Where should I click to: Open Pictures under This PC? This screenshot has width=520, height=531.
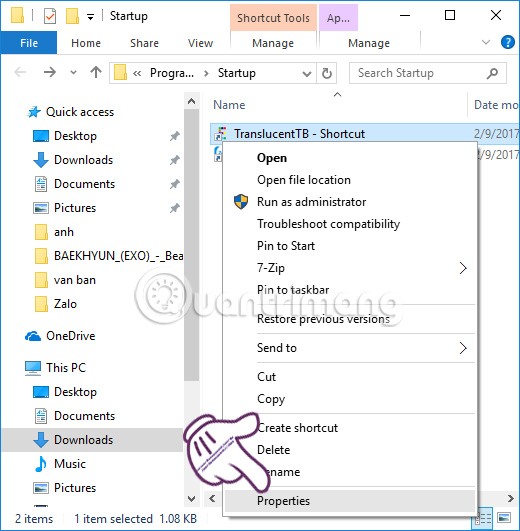(x=75, y=488)
